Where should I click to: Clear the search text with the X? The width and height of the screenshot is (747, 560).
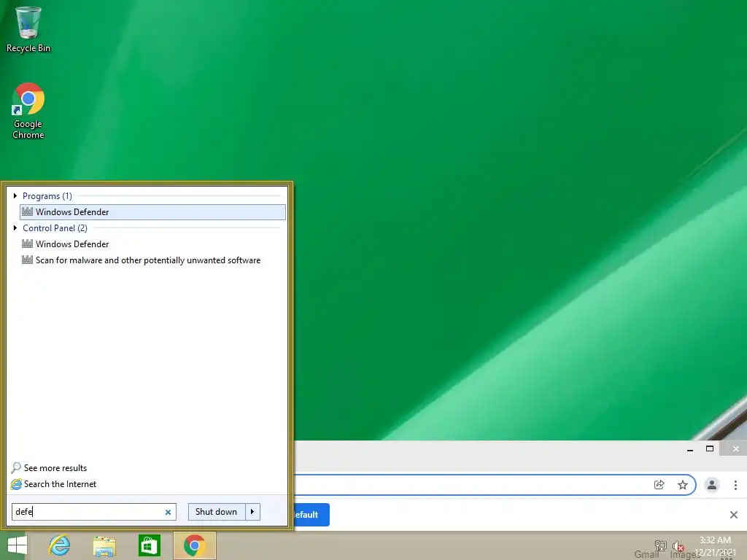169,513
